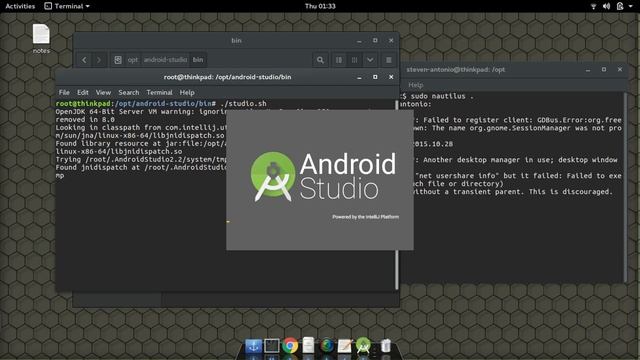The width and height of the screenshot is (640, 360).
Task: Navigate to android-studio in the path bar
Action: point(165,60)
